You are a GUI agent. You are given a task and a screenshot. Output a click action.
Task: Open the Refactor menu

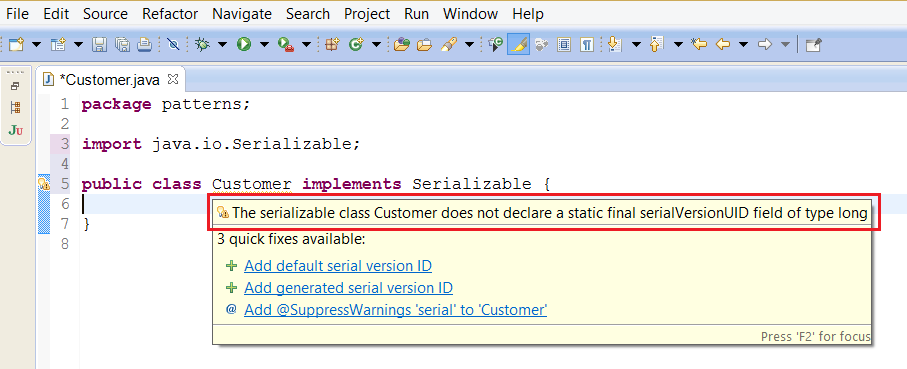[x=170, y=13]
